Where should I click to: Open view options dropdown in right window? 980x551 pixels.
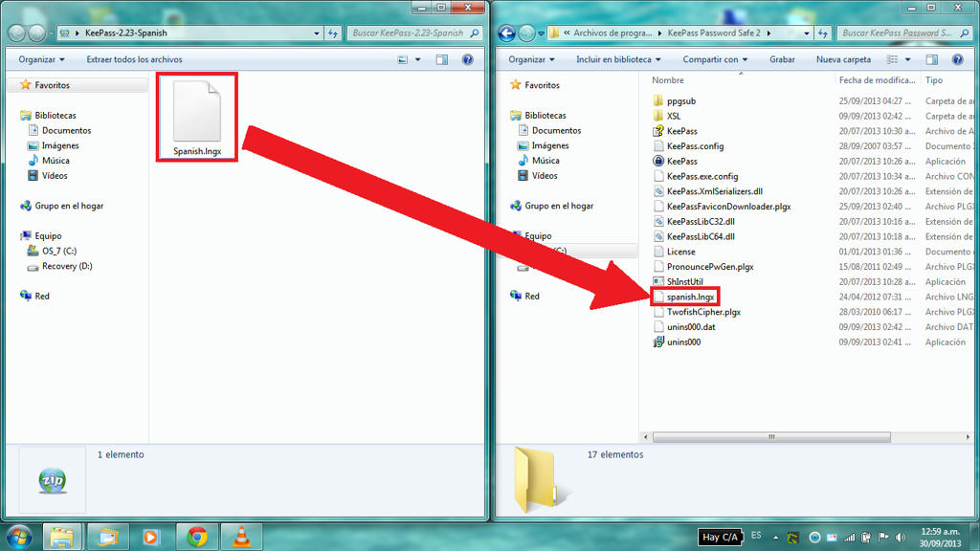point(908,59)
